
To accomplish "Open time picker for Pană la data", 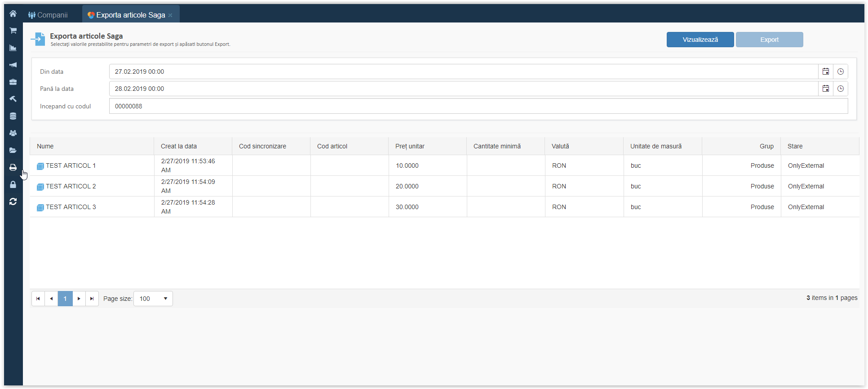I will [841, 89].
